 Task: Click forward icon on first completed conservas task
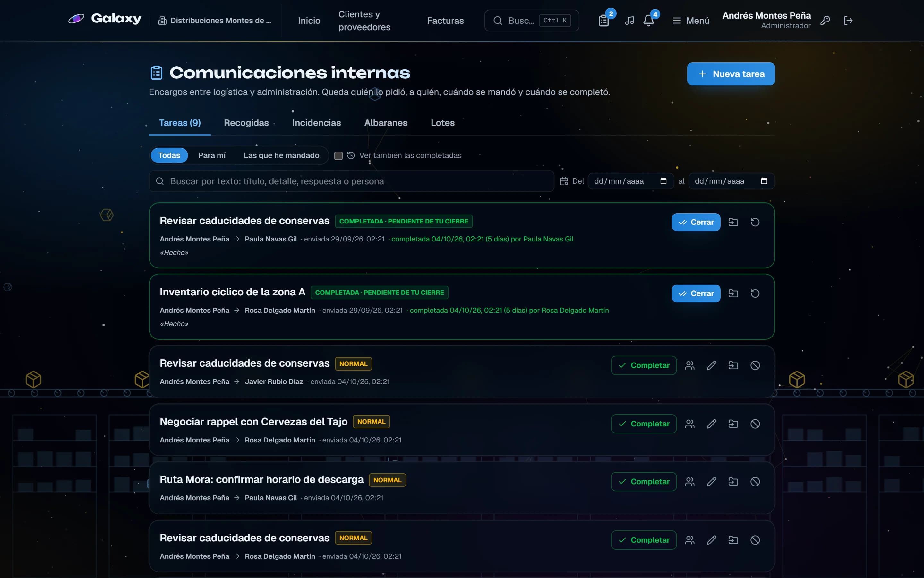tap(733, 222)
